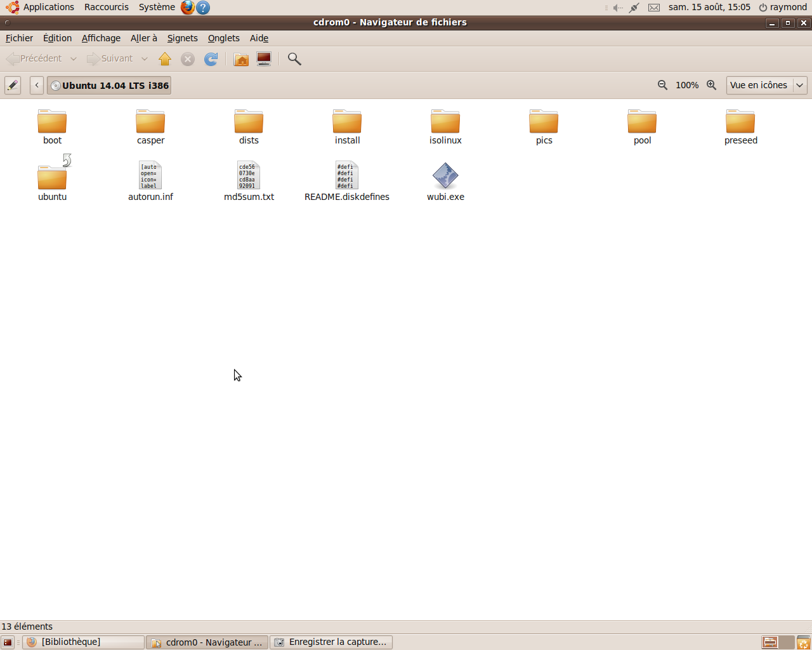Open the Onglets menu
Image resolution: width=812 pixels, height=650 pixels.
pyautogui.click(x=224, y=38)
